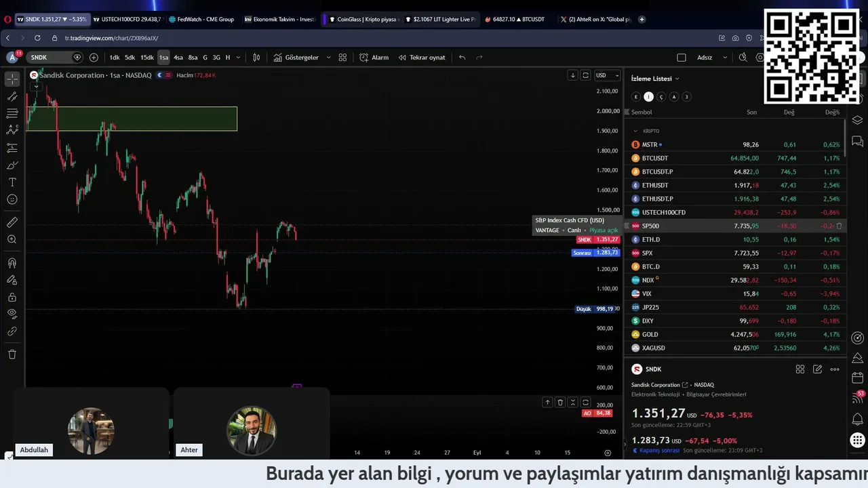
Task: Open the chat panel in right sidebar
Action: click(x=857, y=141)
